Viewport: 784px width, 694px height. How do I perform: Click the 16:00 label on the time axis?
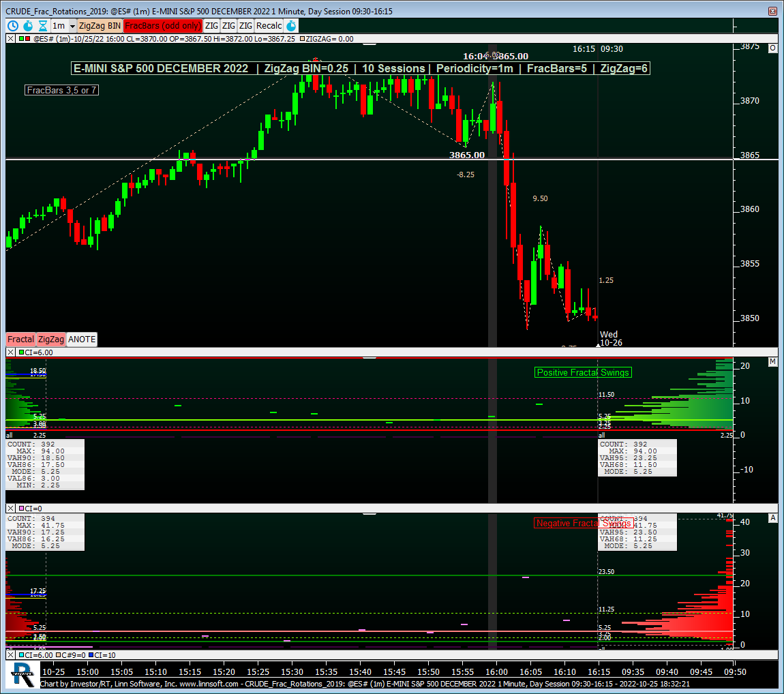pos(496,672)
